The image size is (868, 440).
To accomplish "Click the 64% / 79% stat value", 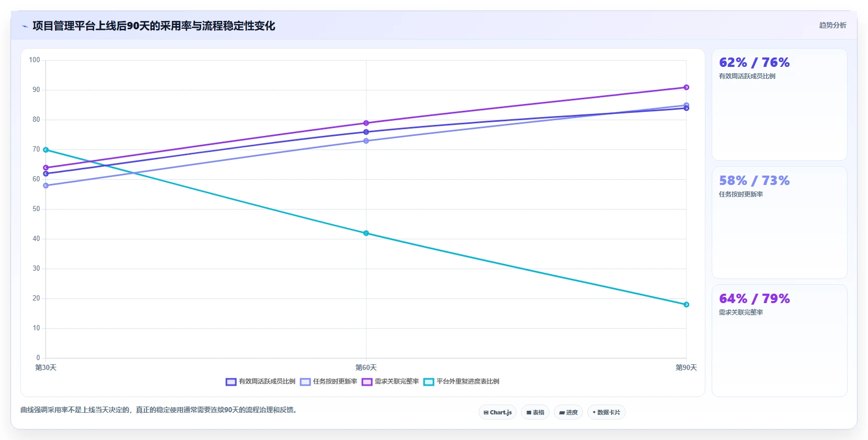I will (x=754, y=299).
